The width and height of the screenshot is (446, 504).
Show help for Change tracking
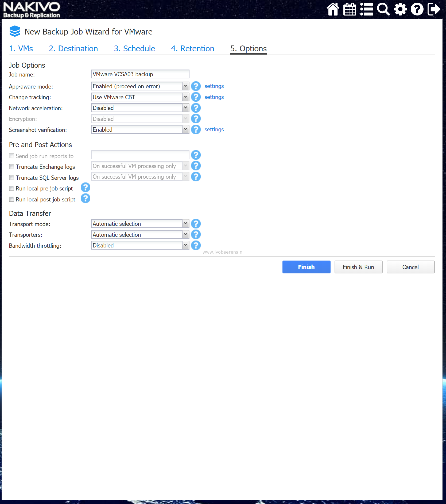tap(196, 97)
